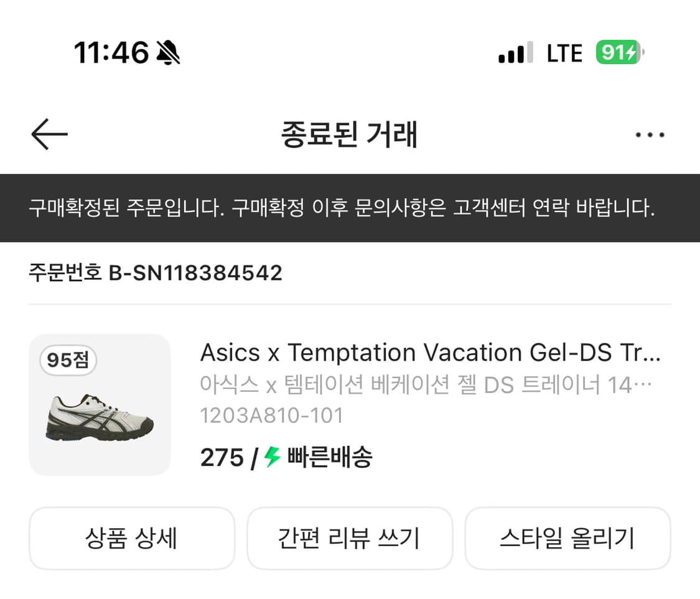Image resolution: width=700 pixels, height=599 pixels.
Task: Select the order number B-SN118384542
Action: (x=155, y=272)
